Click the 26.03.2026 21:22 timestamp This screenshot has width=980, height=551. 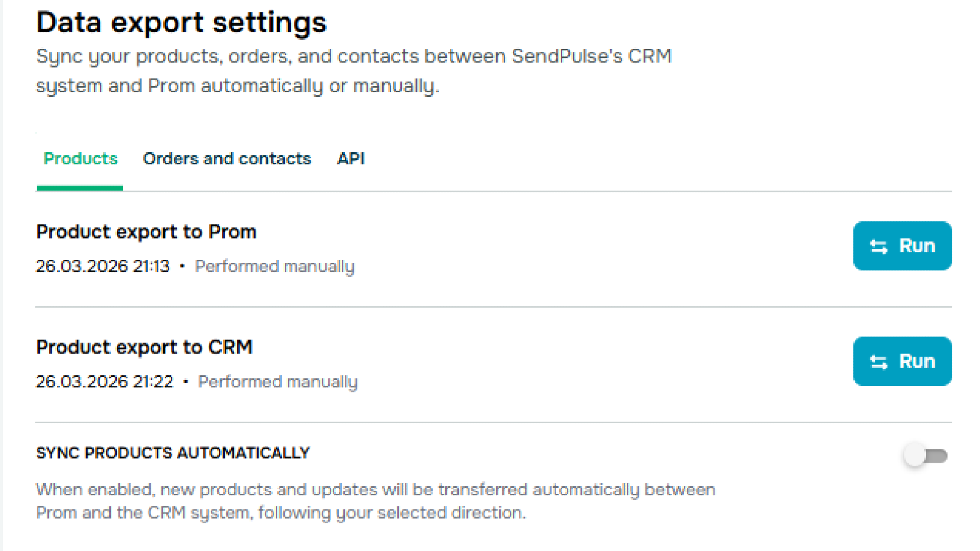click(x=104, y=382)
